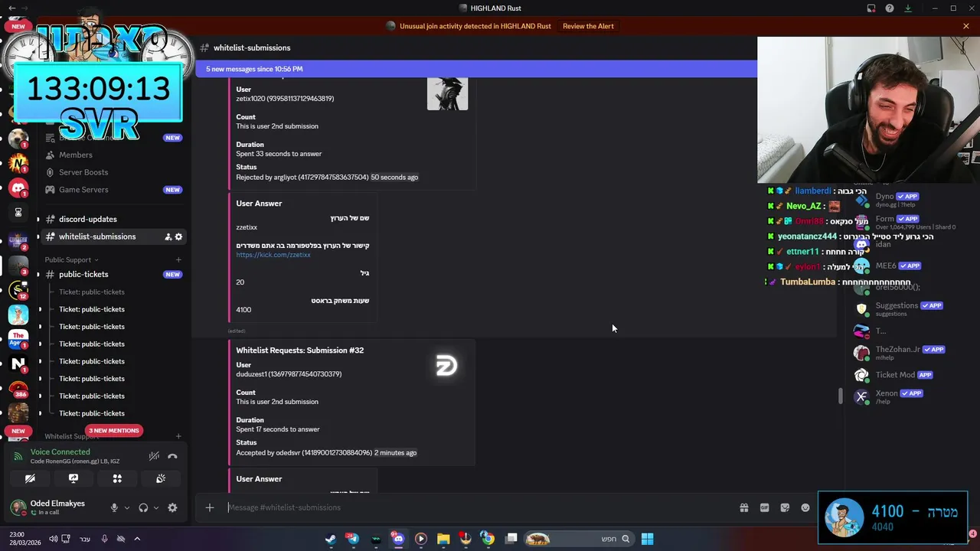Open the sticker picker
Image resolution: width=980 pixels, height=551 pixels.
coord(785,507)
